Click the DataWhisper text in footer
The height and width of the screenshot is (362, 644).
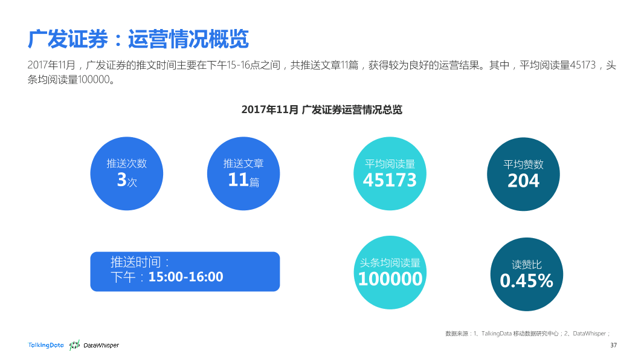(x=101, y=345)
